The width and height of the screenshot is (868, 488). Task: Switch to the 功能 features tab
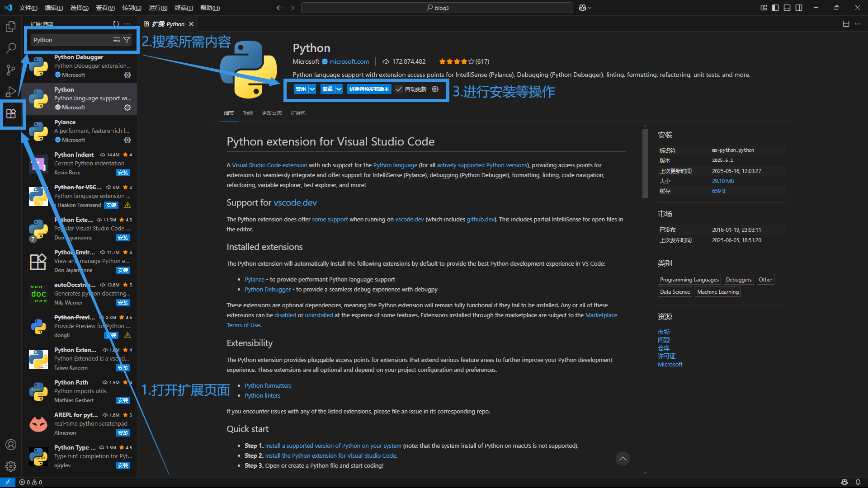coord(248,113)
